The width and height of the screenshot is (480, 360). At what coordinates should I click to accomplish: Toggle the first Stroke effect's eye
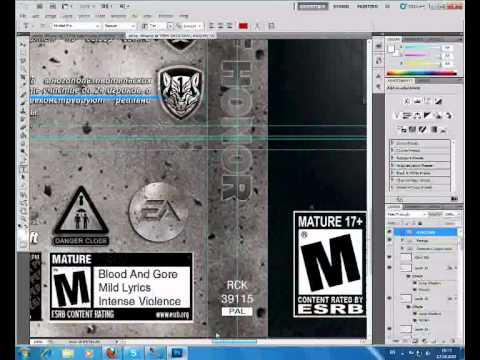[x=415, y=290]
